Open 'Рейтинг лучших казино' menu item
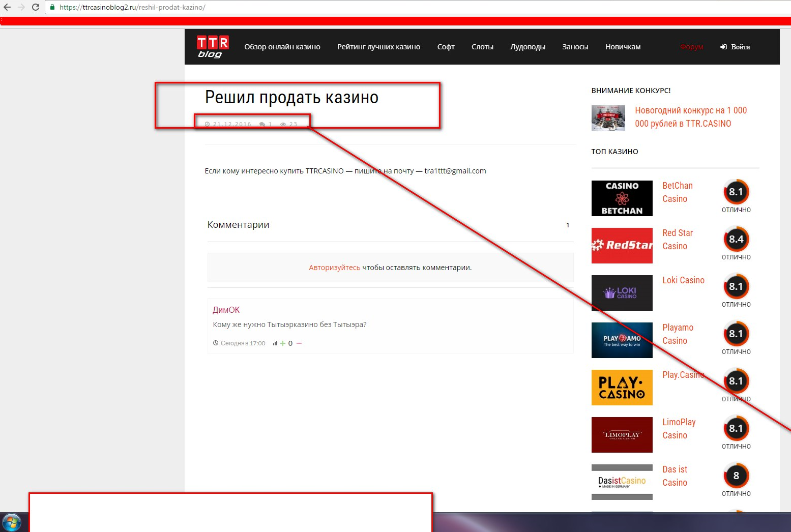This screenshot has width=791, height=532. [x=378, y=47]
